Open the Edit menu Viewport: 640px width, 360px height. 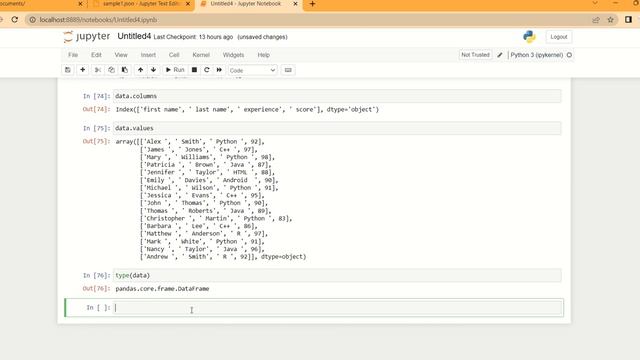[x=96, y=55]
